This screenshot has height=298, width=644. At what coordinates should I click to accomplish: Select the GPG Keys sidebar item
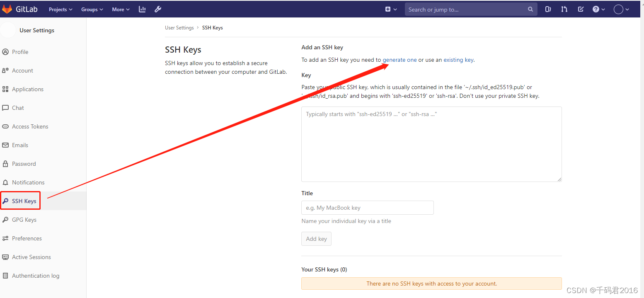coord(25,219)
